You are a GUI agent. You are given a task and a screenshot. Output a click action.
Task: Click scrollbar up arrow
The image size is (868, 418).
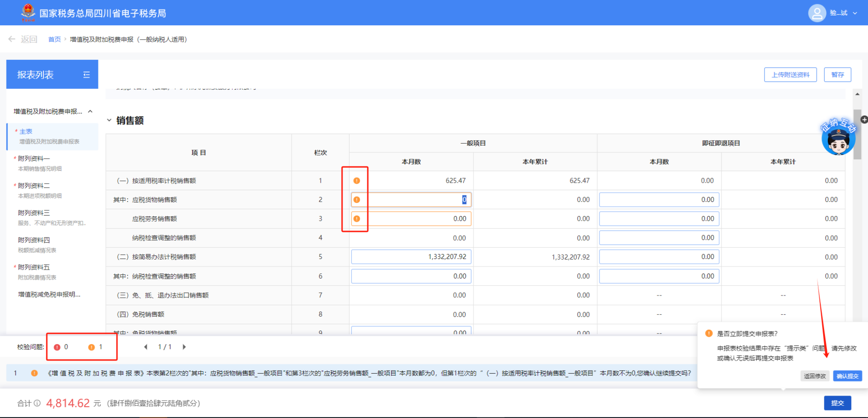click(857, 94)
